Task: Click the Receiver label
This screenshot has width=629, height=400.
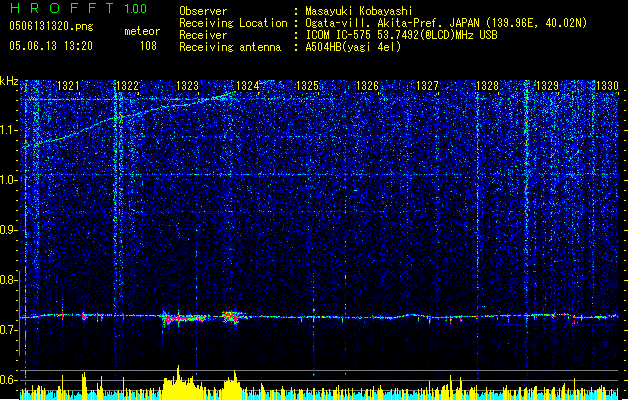Action: pos(203,35)
